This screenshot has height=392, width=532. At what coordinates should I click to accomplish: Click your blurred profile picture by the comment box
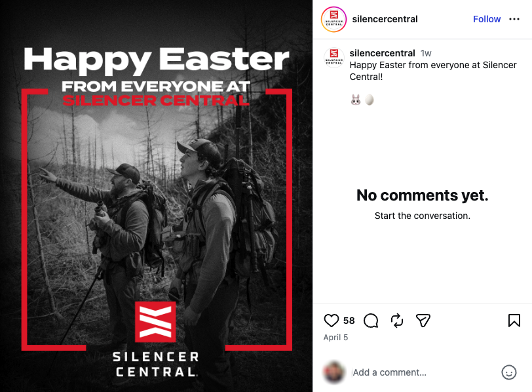335,372
